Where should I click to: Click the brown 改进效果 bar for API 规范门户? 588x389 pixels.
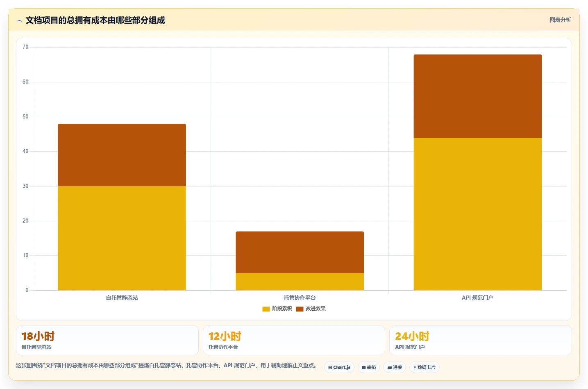pos(477,96)
